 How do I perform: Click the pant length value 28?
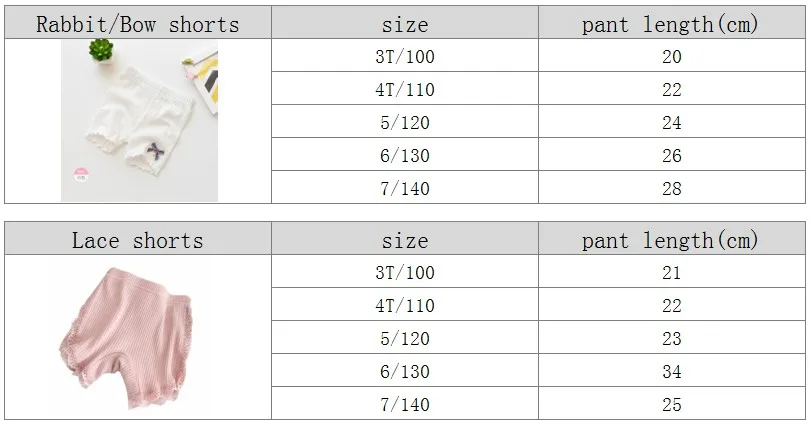click(x=672, y=187)
